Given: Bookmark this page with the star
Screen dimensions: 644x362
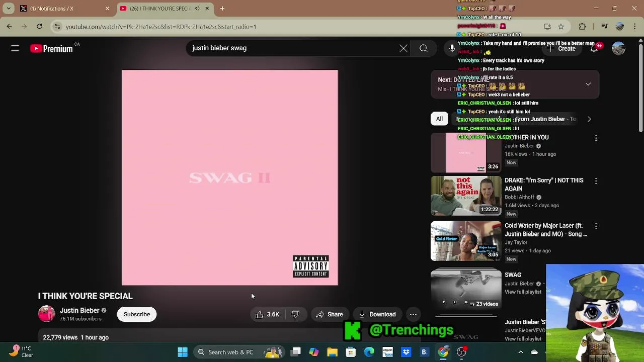Looking at the screenshot, I should (x=561, y=27).
